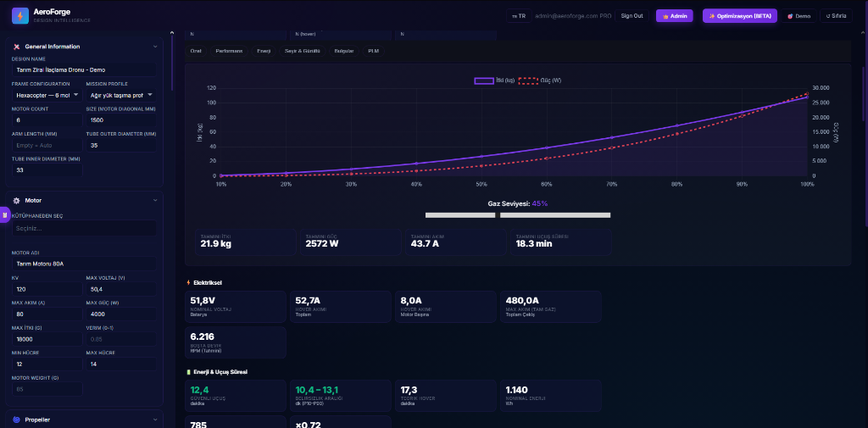Click the Verim (0-1) input field
This screenshot has width=868, height=428.
[120, 339]
